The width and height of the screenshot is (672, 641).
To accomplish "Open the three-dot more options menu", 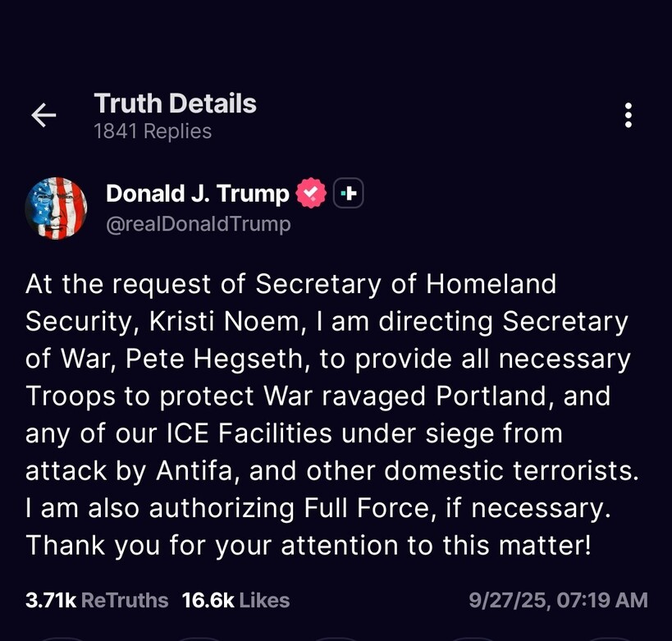I will [x=628, y=116].
